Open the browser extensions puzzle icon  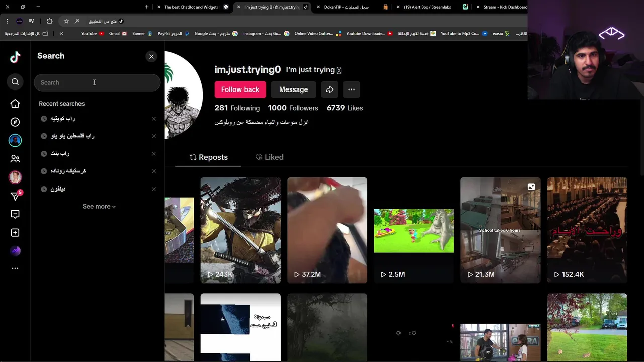(x=49, y=21)
